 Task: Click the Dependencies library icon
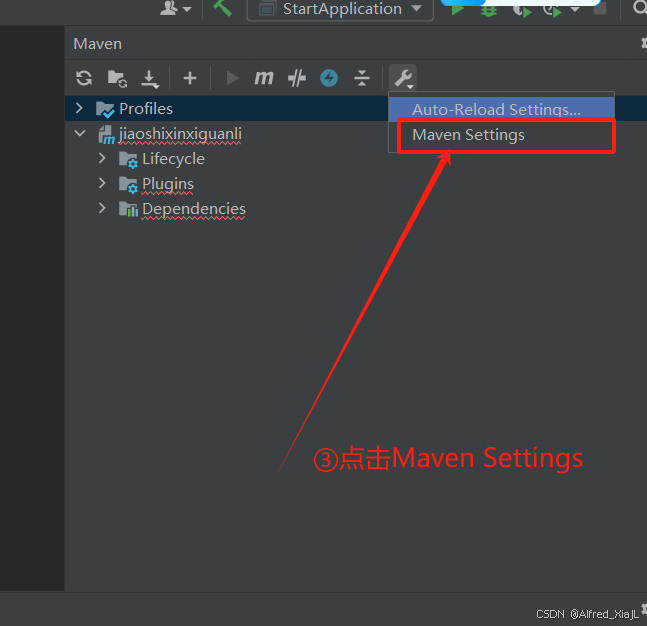point(128,209)
